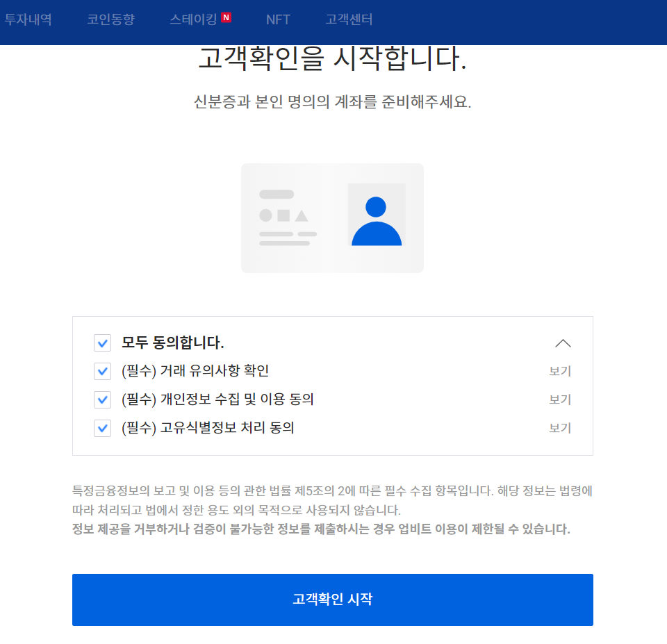Image resolution: width=667 pixels, height=644 pixels.
Task: Go to the 스테이킹 menu
Action: (194, 19)
